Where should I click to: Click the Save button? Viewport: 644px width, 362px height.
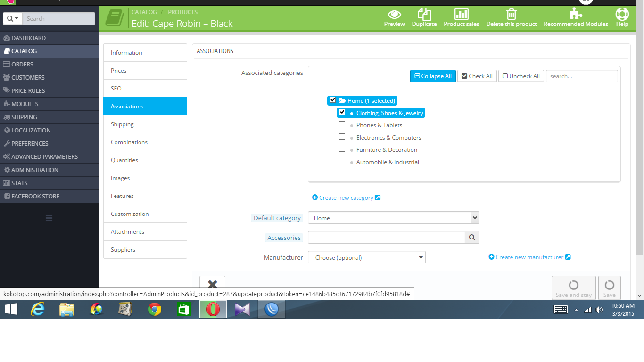click(x=610, y=288)
